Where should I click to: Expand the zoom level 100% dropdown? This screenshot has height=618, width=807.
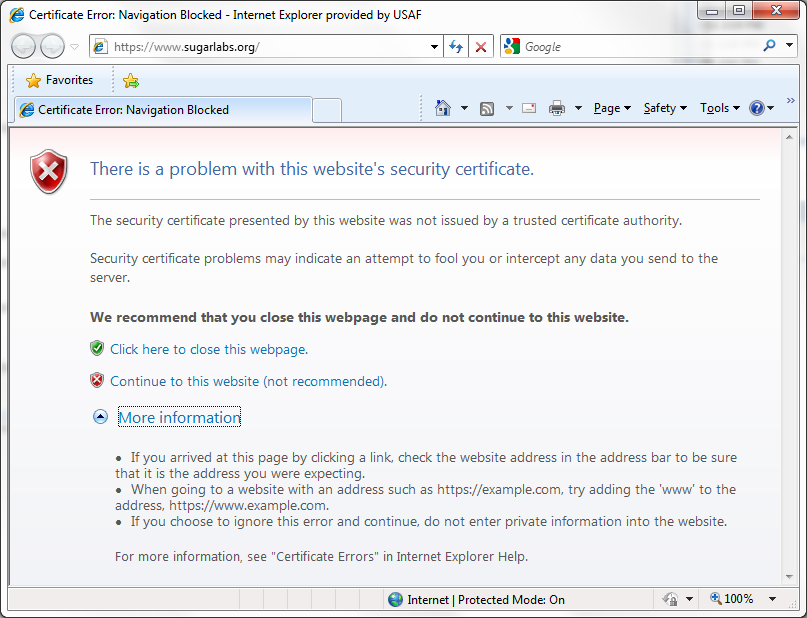click(772, 599)
